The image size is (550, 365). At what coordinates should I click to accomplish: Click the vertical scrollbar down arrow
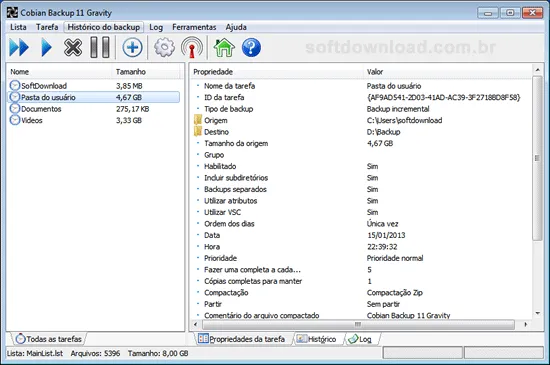pos(537,313)
